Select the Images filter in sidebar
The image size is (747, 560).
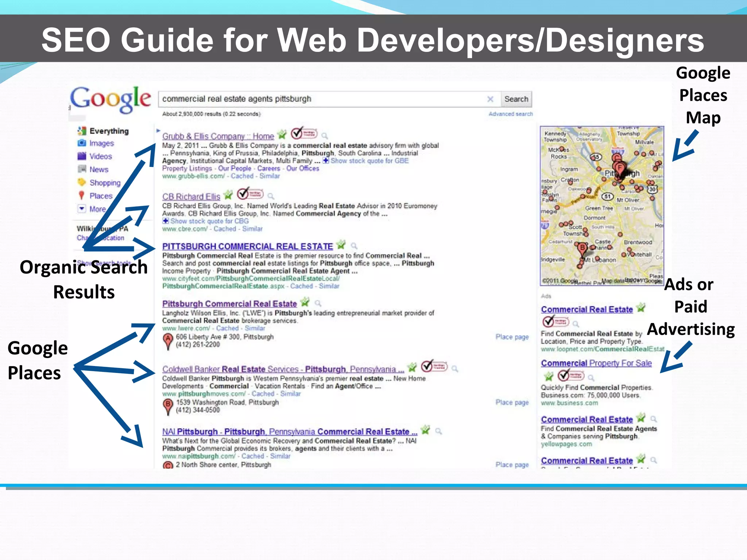tap(102, 143)
